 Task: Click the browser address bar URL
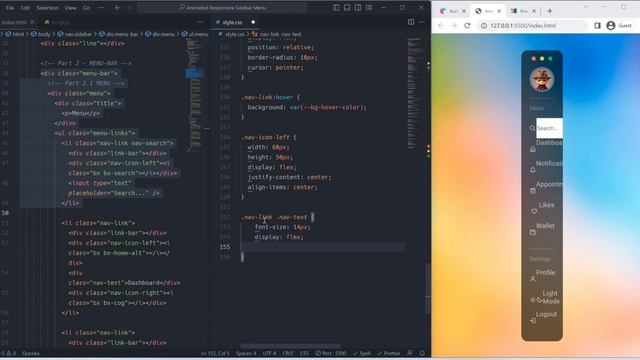523,26
